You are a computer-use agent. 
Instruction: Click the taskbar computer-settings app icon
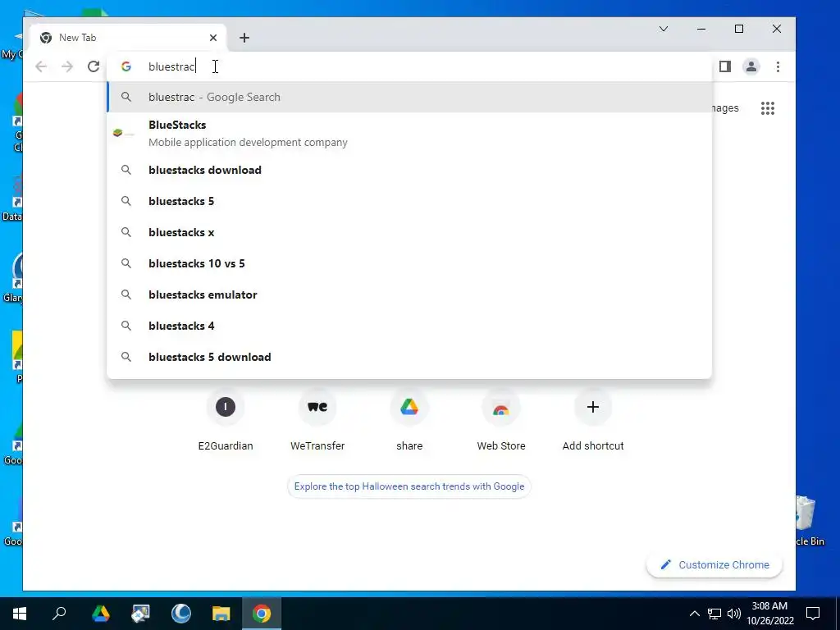[x=141, y=614]
